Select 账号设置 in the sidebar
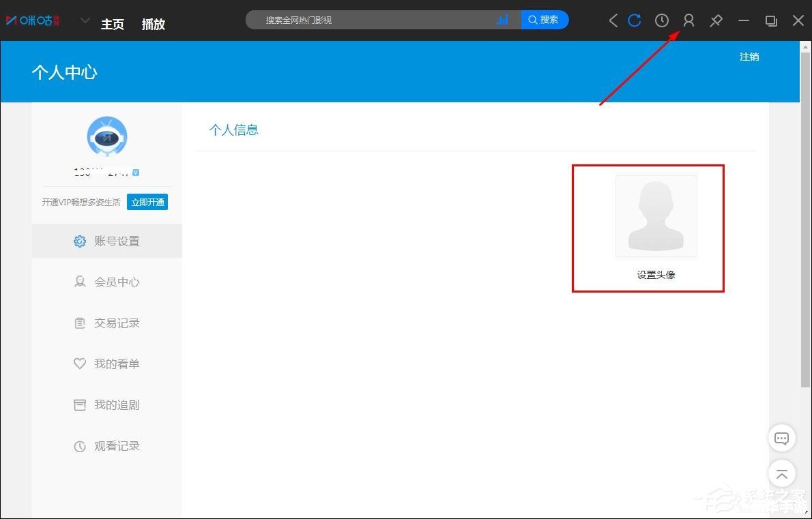The height and width of the screenshot is (519, 812). coord(106,241)
